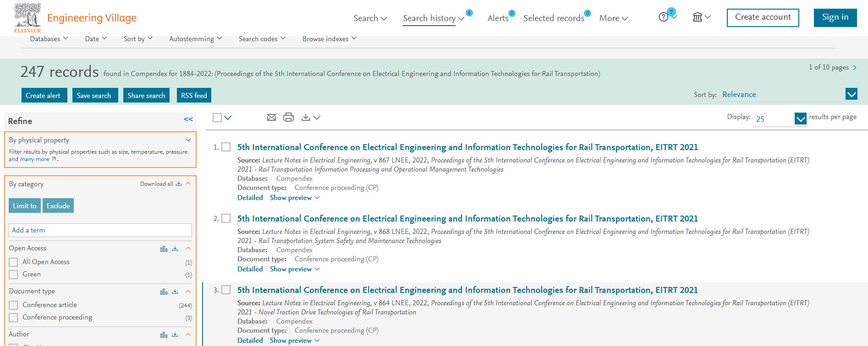Print selected records with printer icon
The height and width of the screenshot is (346, 868).
click(x=288, y=118)
